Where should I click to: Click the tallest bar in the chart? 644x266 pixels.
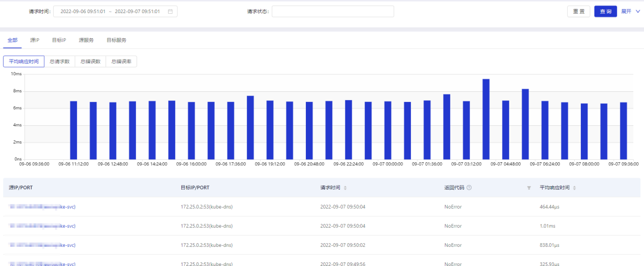(486, 119)
